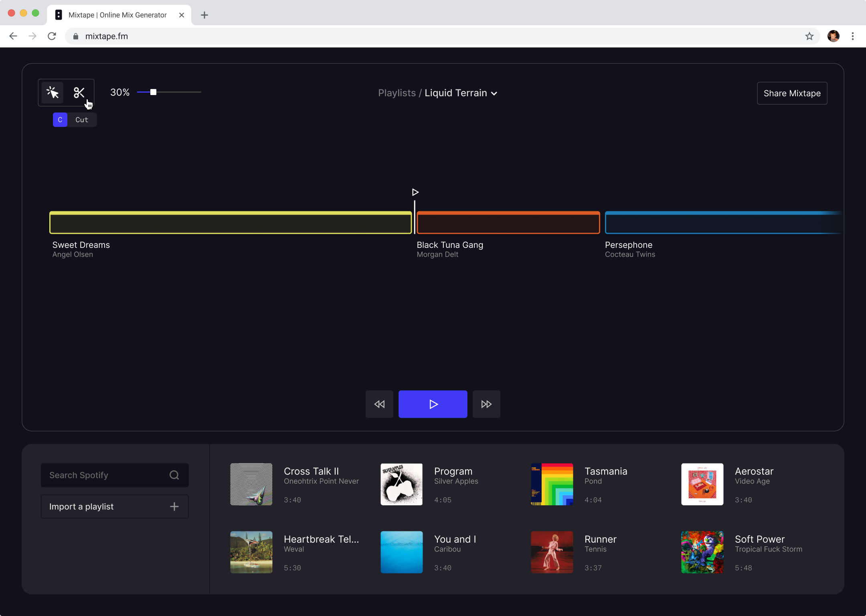
Task: Click the search magnifier icon
Action: point(174,475)
